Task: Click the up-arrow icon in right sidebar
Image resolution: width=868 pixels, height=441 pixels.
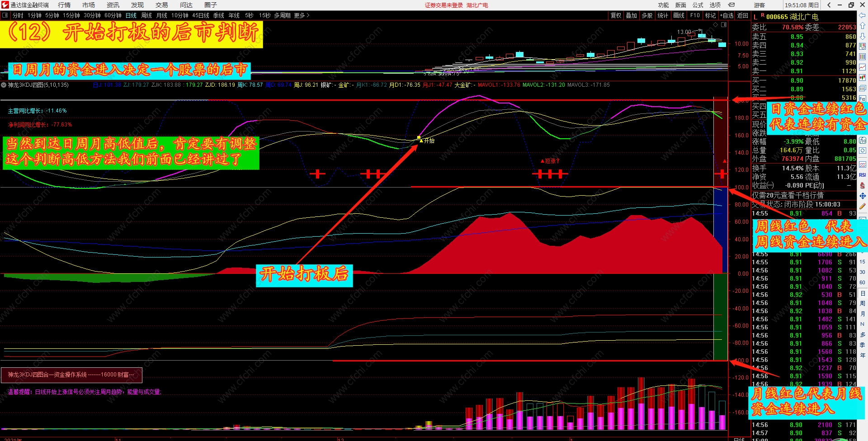Action: click(863, 26)
